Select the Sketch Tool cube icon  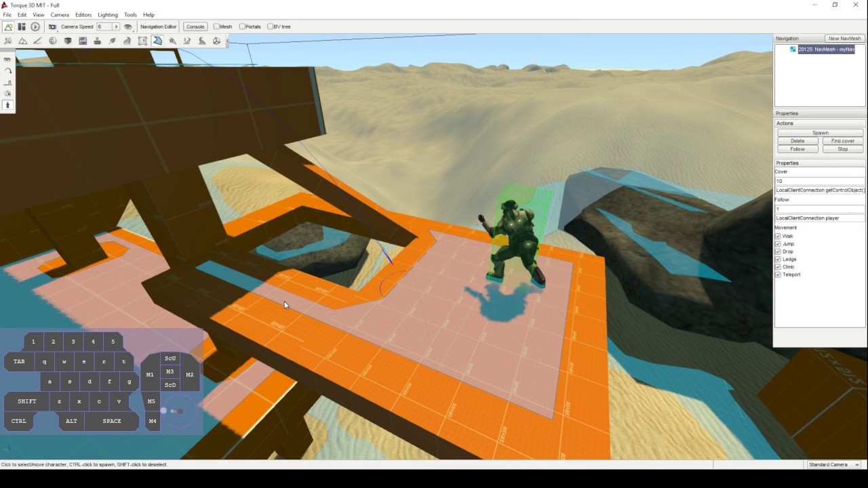click(68, 41)
